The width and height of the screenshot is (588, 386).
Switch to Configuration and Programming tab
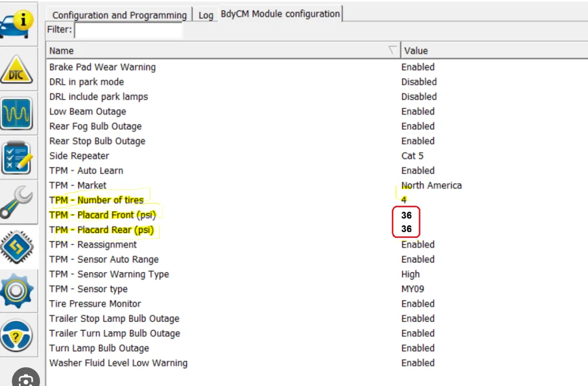click(119, 15)
